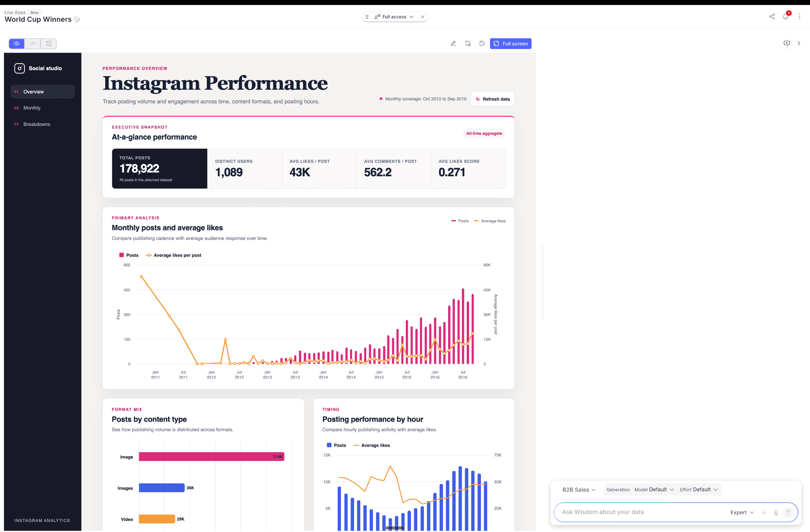This screenshot has width=810, height=532.
Task: Click the Avg Likes Score 0.271 value
Action: point(452,172)
